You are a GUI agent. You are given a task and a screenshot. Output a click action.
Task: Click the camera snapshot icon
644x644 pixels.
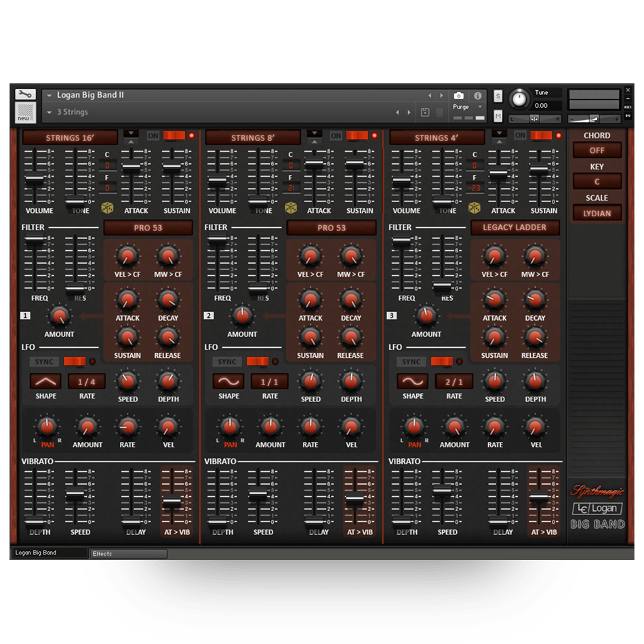point(458,96)
